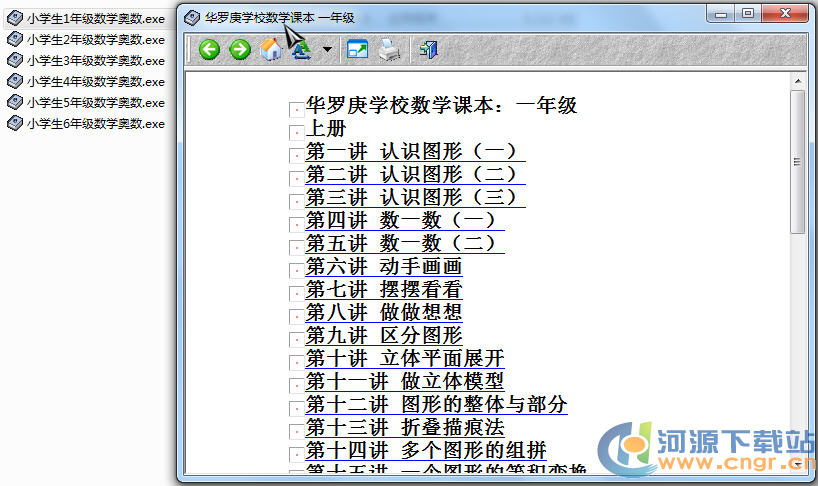Open 第十一讲 做立体模型 link
Viewport: 818px width, 486px height.
tap(405, 381)
